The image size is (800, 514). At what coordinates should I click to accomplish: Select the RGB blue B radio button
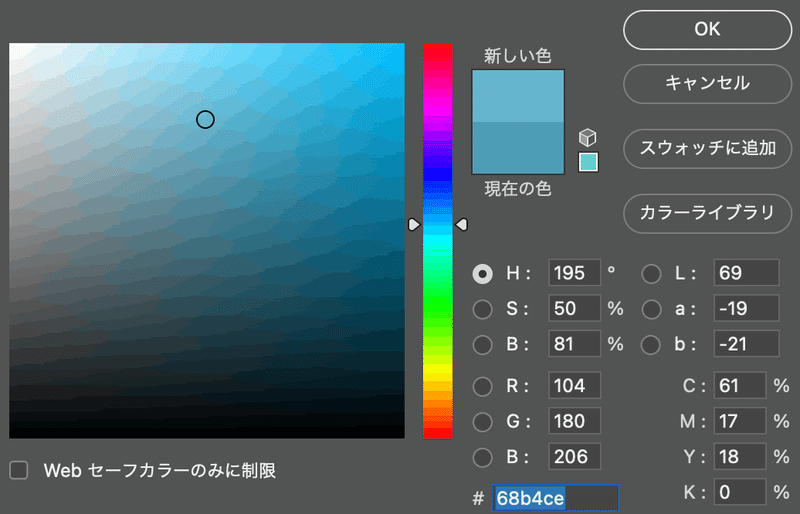pos(483,458)
